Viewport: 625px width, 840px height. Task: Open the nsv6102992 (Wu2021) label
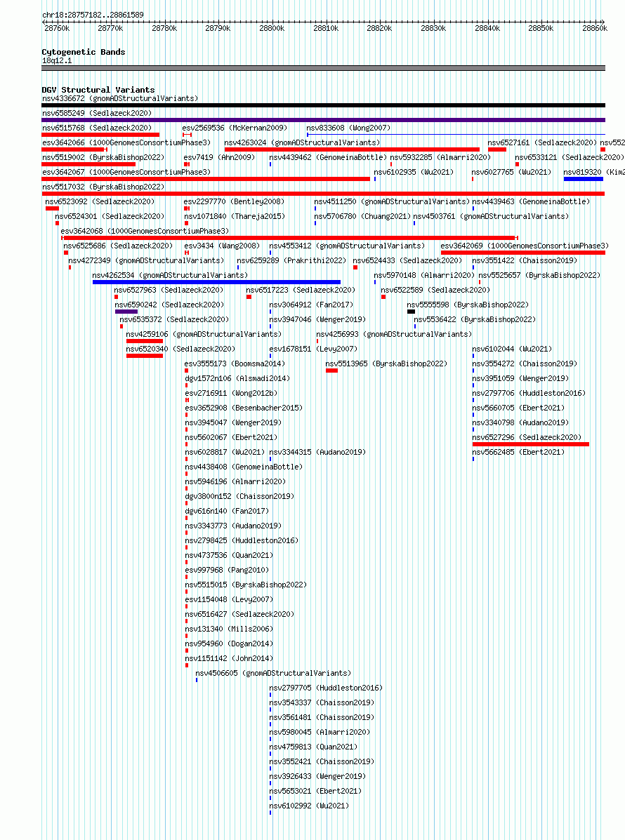pyautogui.click(x=309, y=806)
